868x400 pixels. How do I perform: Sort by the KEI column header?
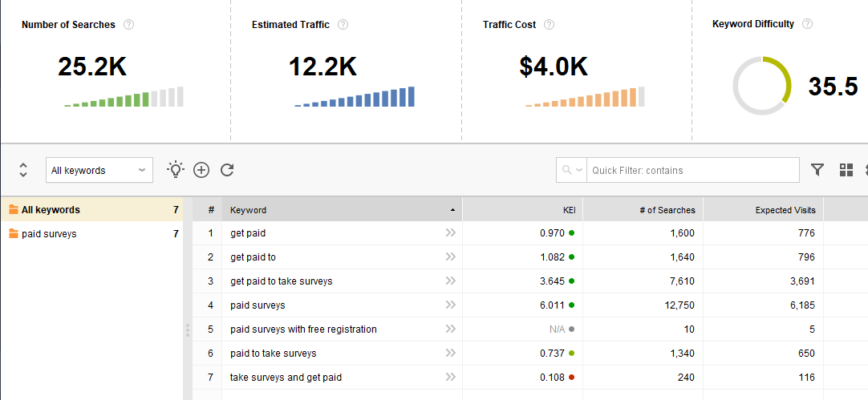(x=522, y=210)
